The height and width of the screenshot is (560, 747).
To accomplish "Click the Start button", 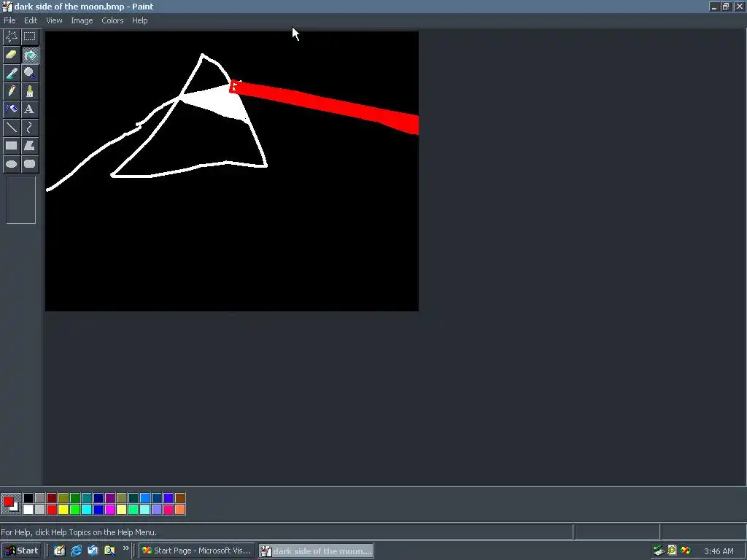I will point(21,551).
